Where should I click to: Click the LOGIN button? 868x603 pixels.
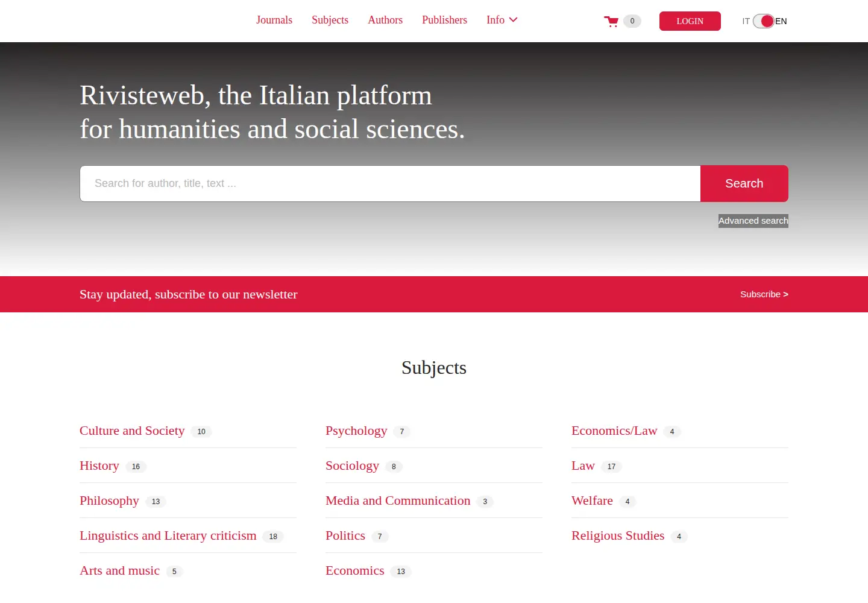[x=690, y=21]
